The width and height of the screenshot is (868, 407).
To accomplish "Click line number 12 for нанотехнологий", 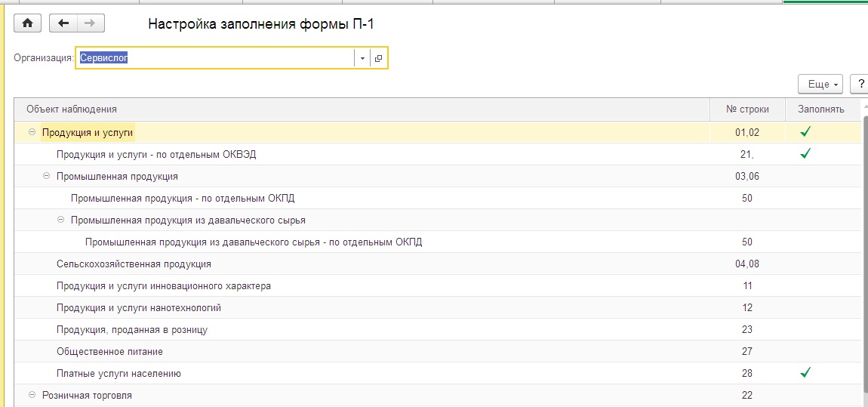I will pyautogui.click(x=747, y=308).
